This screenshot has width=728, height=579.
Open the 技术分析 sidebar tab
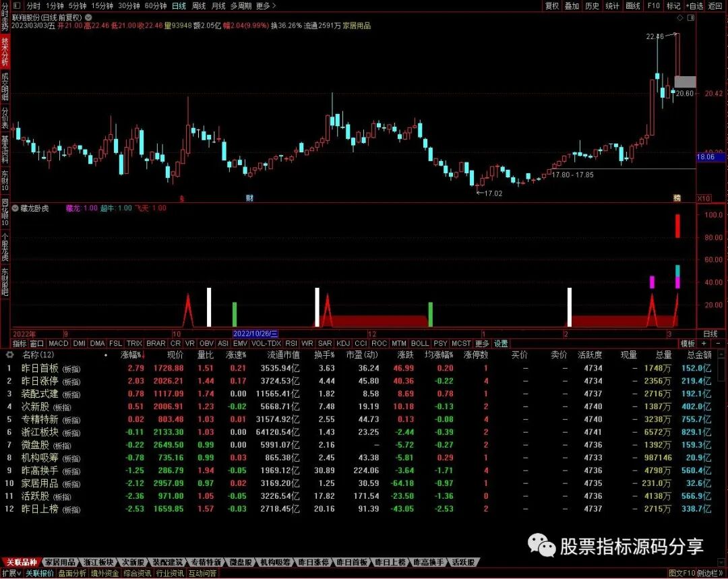[5, 51]
